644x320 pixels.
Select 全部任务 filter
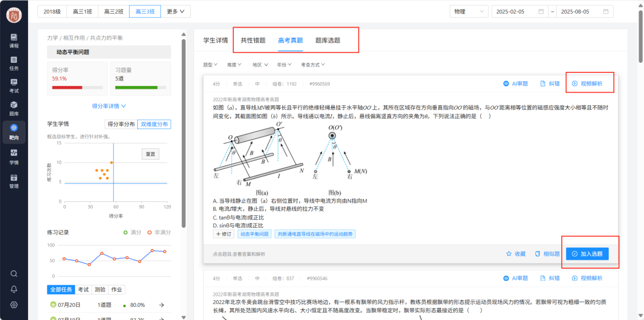[61, 290]
